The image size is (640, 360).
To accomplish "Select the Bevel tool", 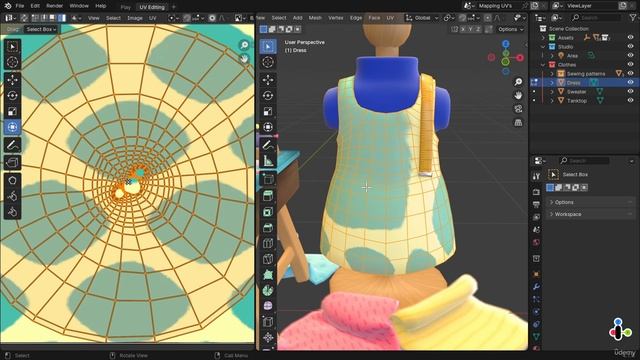I will tap(268, 228).
